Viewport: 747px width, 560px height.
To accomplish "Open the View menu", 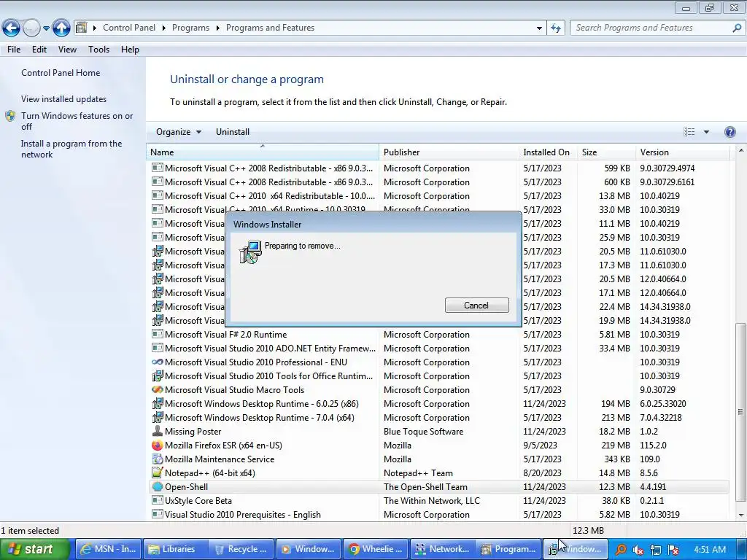I will [67, 50].
